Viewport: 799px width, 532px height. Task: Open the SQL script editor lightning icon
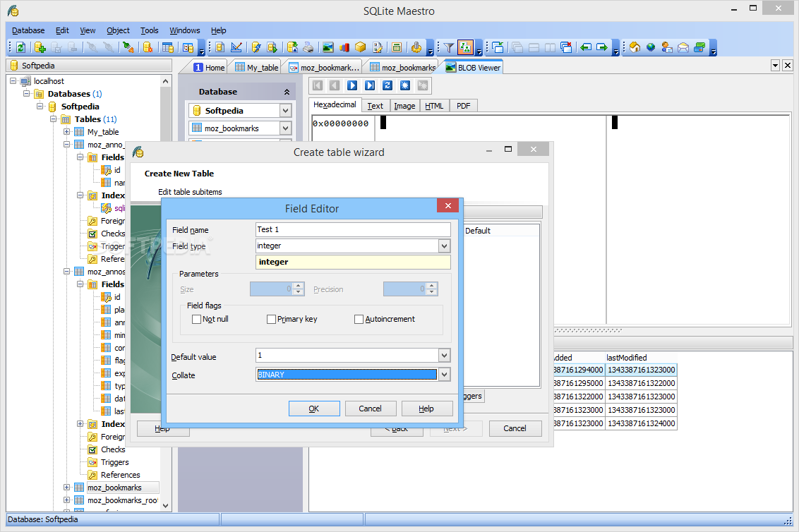[x=256, y=47]
